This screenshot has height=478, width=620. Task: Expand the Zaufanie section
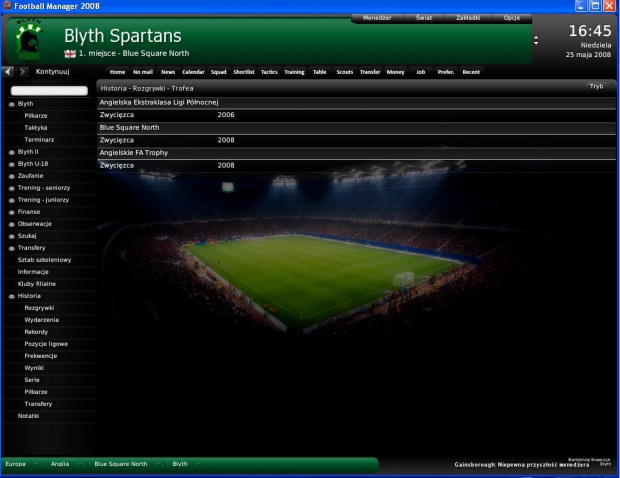pos(12,176)
